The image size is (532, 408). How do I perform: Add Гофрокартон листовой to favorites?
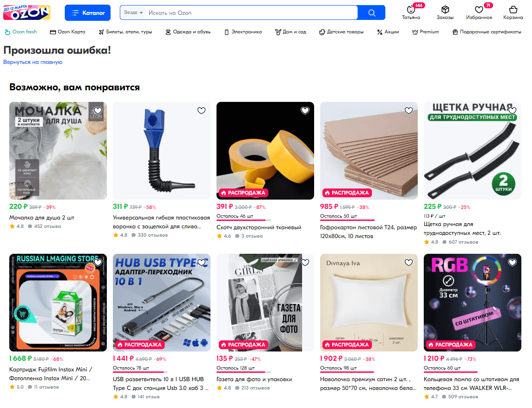(409, 110)
